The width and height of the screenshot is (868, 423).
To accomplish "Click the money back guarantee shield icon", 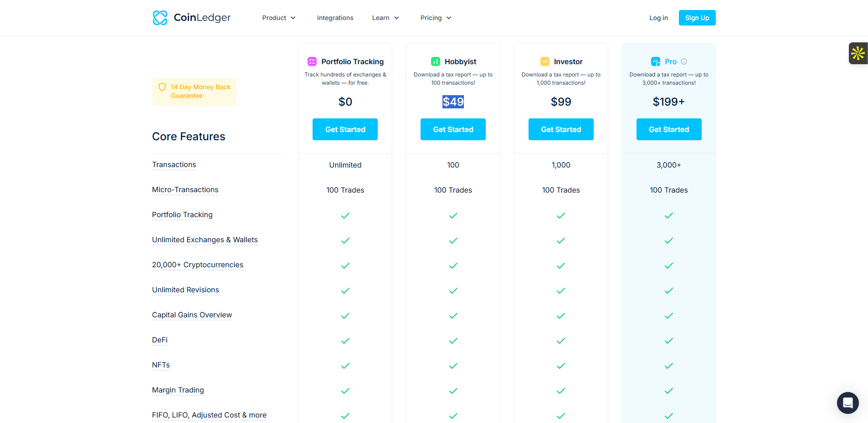I will coord(162,87).
